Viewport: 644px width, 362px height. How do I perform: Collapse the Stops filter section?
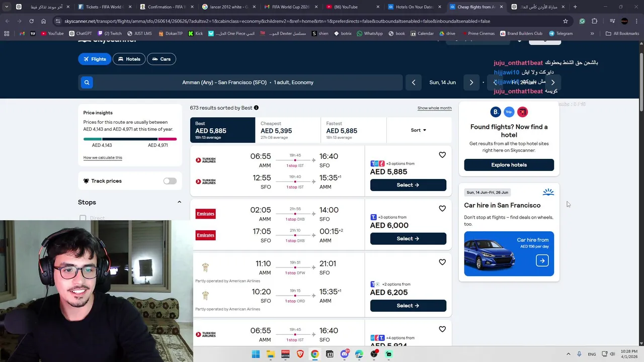[x=179, y=202]
